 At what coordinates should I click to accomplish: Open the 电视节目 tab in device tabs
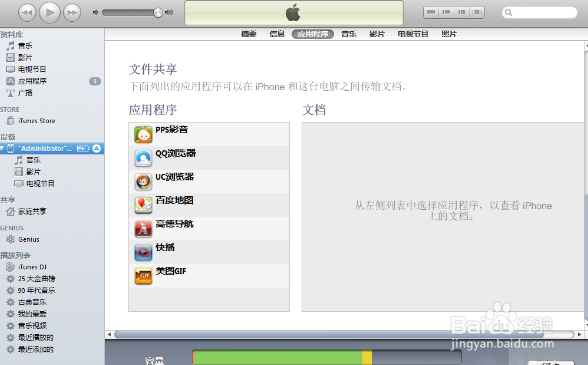point(413,34)
